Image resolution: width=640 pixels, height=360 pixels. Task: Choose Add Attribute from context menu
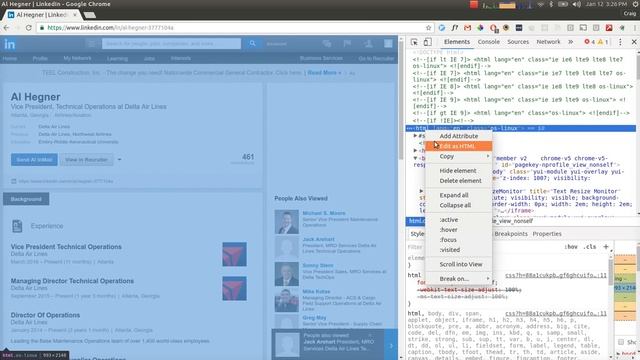tap(458, 136)
